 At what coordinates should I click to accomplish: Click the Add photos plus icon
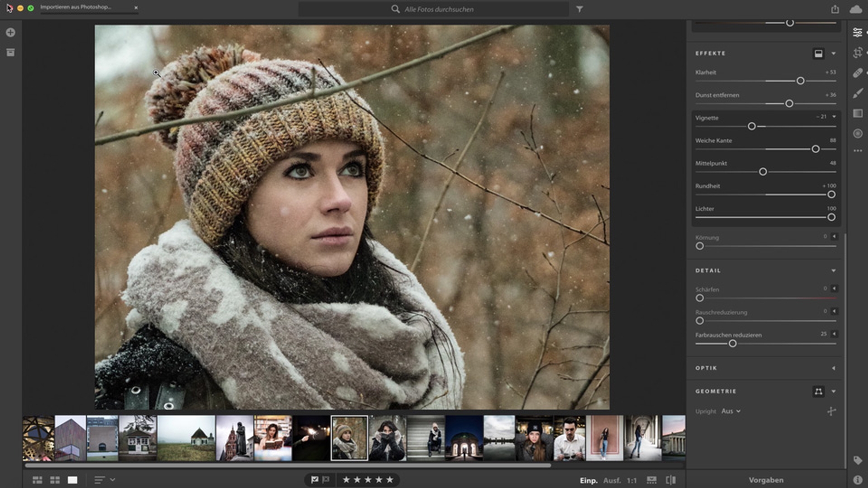[10, 33]
